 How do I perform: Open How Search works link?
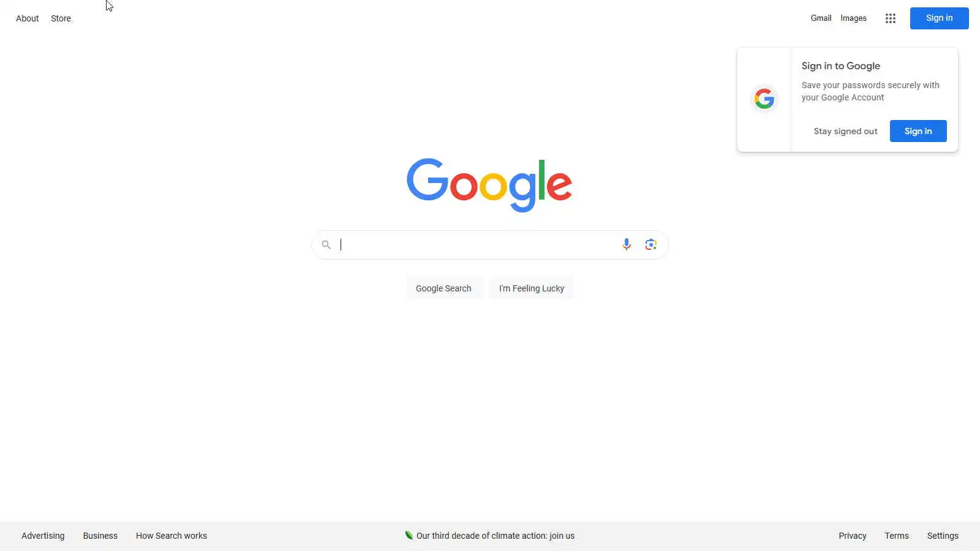[171, 536]
